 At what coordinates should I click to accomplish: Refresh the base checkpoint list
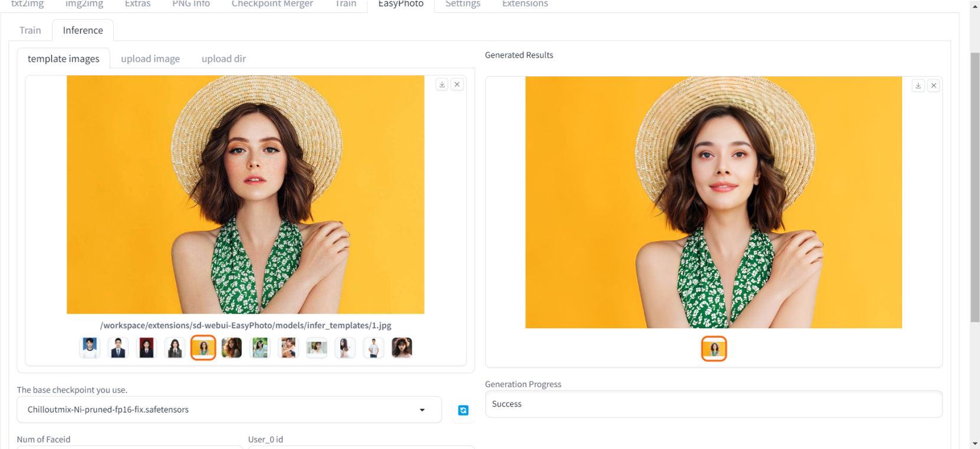pos(463,410)
